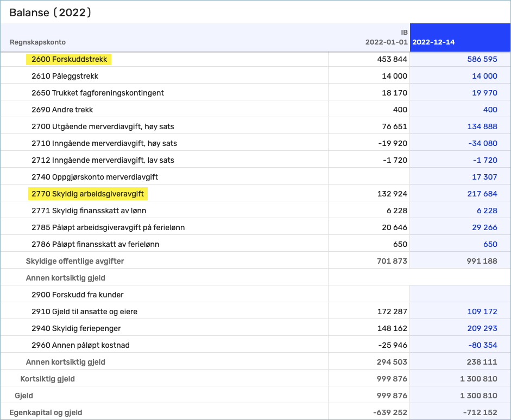Open the blue -1 720 balance link
Image resolution: width=511 pixels, height=420 pixels.
pyautogui.click(x=485, y=160)
